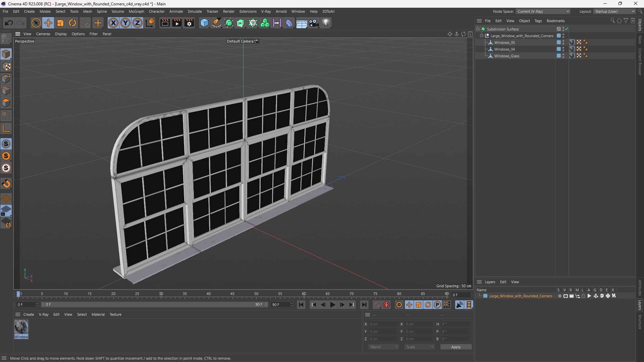Click the X position input field
The height and width of the screenshot is (362, 644).
(383, 324)
